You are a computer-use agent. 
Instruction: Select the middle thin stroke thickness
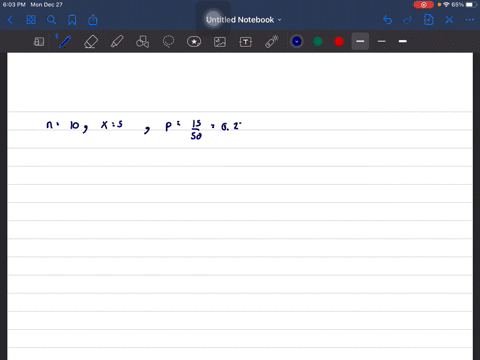(x=382, y=41)
